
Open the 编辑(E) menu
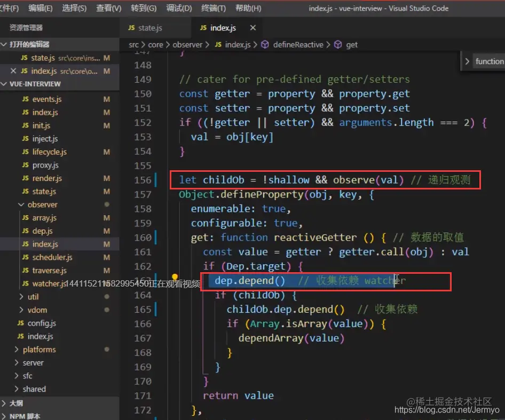pyautogui.click(x=40, y=8)
